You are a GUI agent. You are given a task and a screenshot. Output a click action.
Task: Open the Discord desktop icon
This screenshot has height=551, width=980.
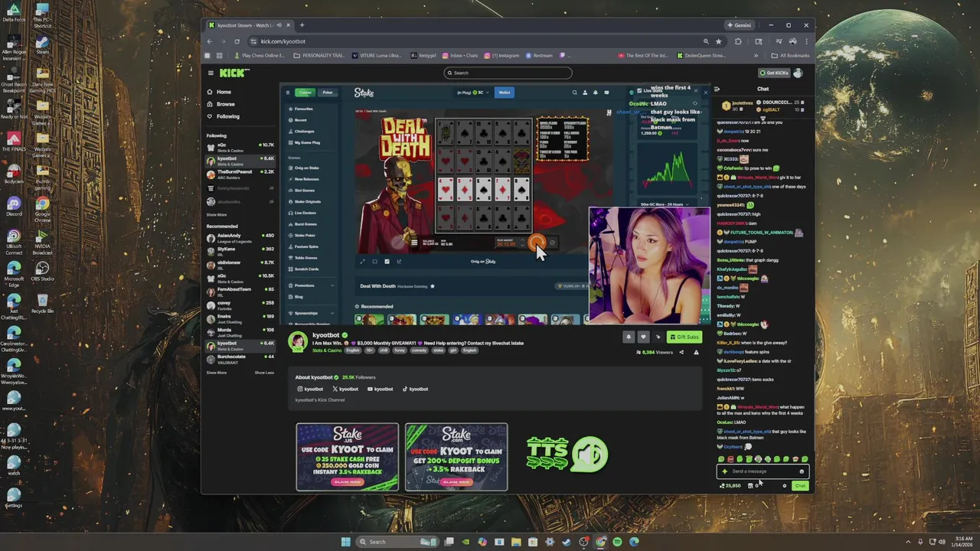click(14, 206)
